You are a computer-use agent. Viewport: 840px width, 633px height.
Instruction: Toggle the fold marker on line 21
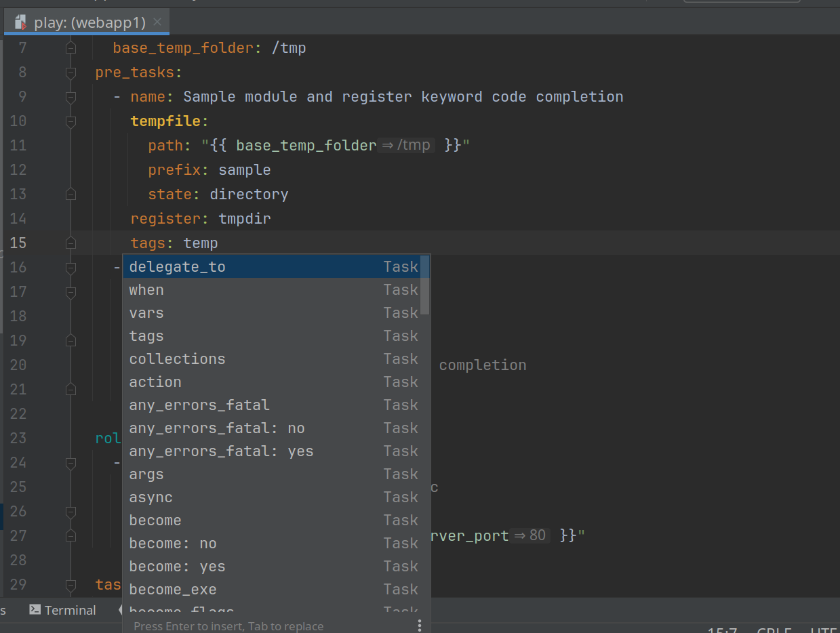pos(71,390)
